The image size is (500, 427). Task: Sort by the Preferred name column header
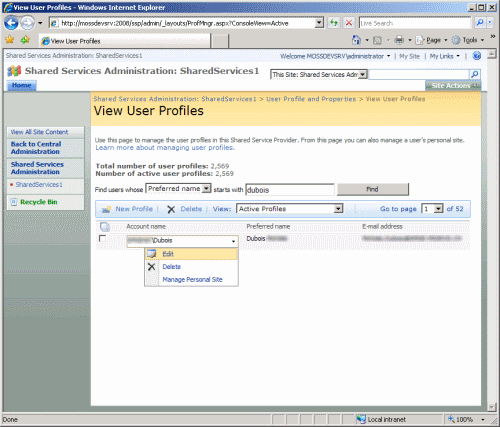268,226
